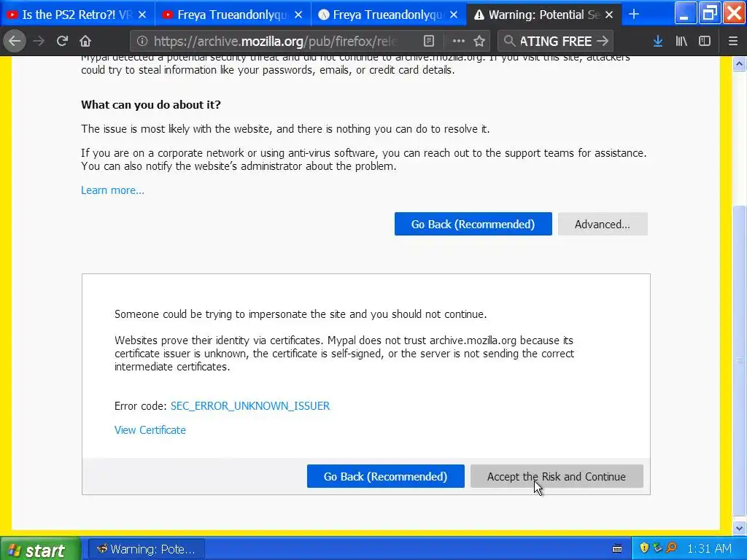Click the network-style tray icon beside the shield
The height and width of the screenshot is (560, 747).
pos(658,548)
